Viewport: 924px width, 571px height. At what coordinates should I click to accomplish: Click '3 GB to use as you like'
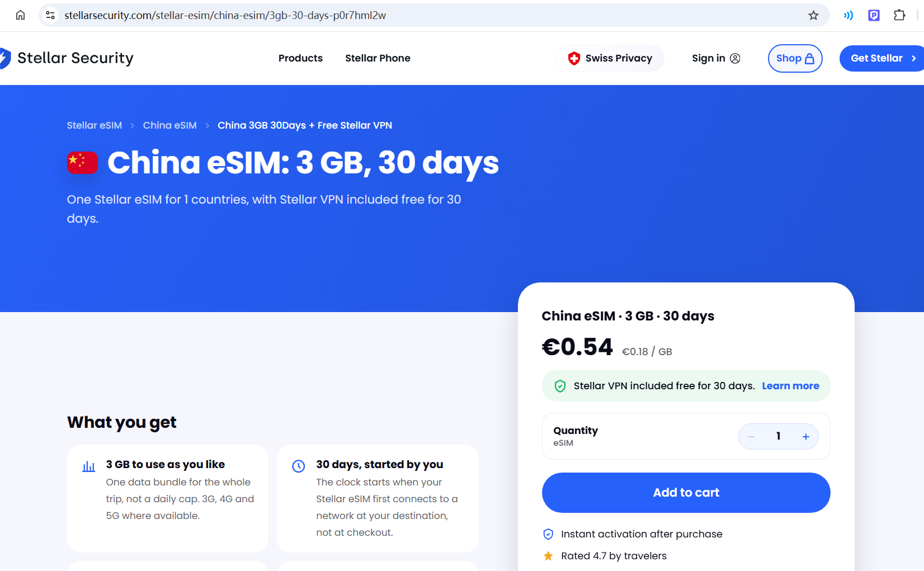click(x=166, y=464)
